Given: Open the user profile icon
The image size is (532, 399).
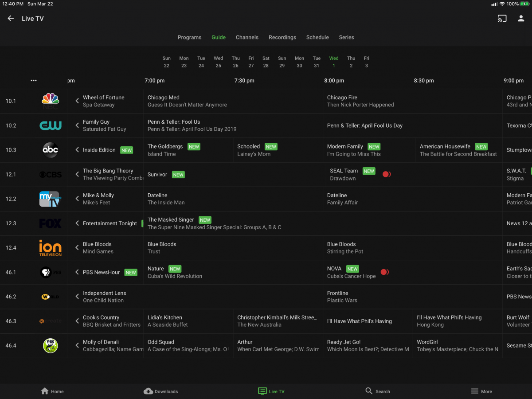Looking at the screenshot, I should [521, 19].
